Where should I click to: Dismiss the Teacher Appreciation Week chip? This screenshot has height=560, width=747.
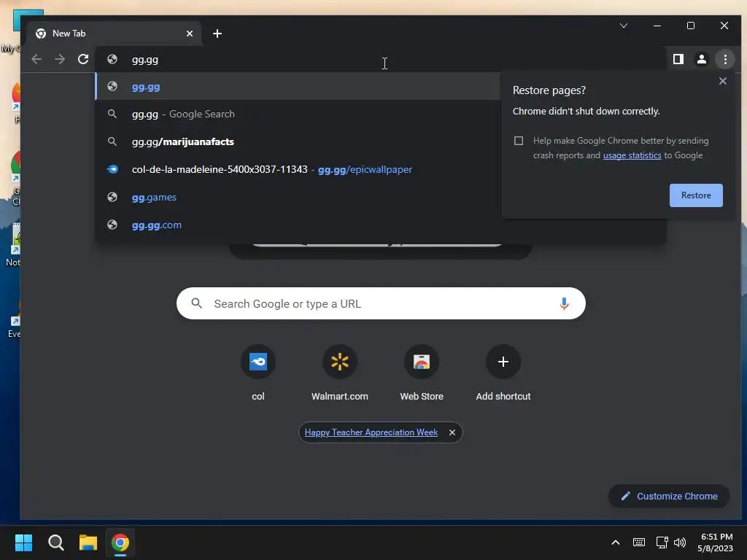point(452,432)
